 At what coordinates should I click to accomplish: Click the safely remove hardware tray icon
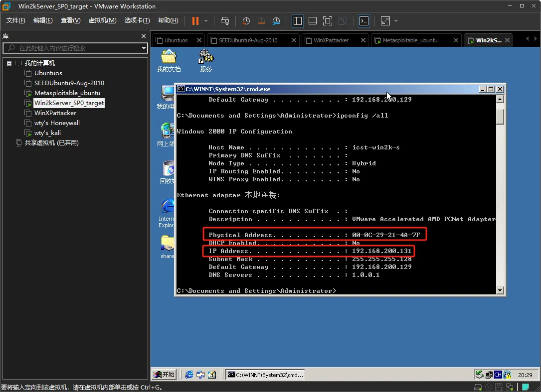tap(480, 375)
